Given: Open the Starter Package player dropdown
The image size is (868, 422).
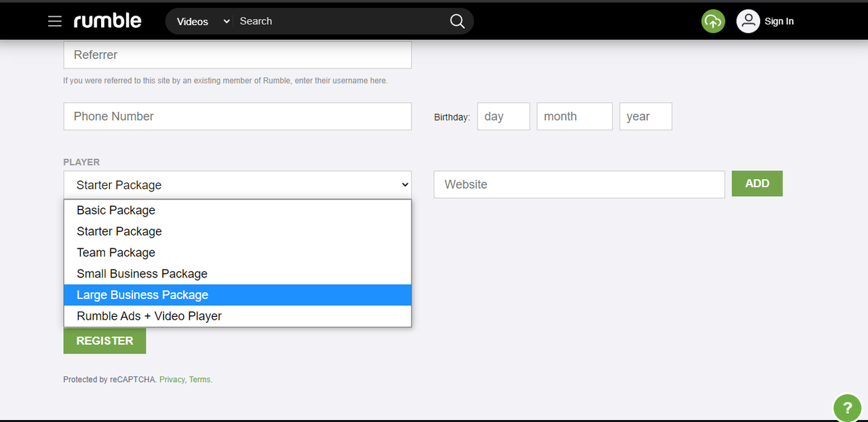Looking at the screenshot, I should [237, 185].
